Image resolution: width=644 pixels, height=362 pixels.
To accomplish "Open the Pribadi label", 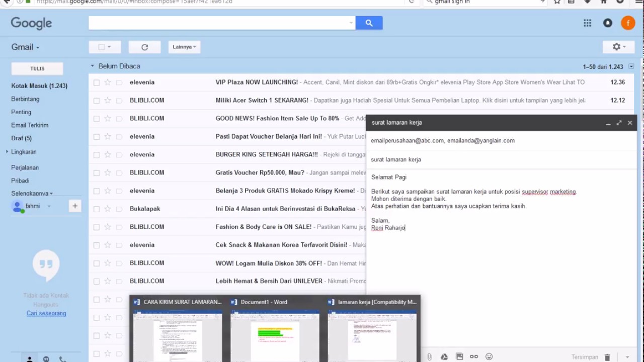I will coord(20,180).
